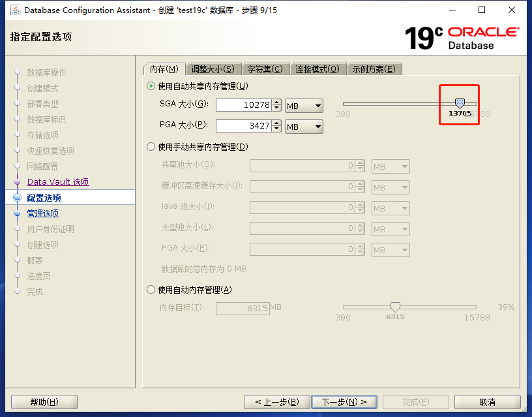The height and width of the screenshot is (417, 532).
Task: Open the Data Vault 选项 step link
Action: pos(58,182)
